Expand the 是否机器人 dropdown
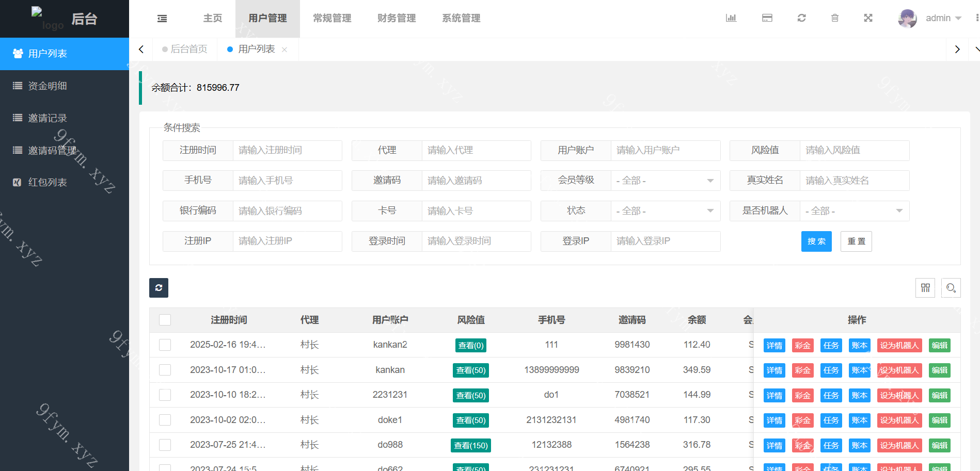Viewport: 980px width, 471px height. tap(855, 211)
